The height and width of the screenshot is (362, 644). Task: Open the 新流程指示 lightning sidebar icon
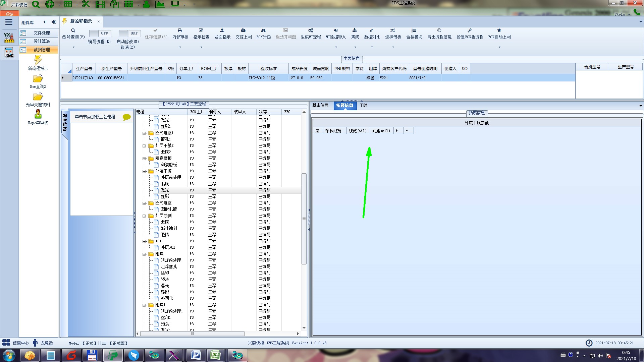(x=38, y=60)
